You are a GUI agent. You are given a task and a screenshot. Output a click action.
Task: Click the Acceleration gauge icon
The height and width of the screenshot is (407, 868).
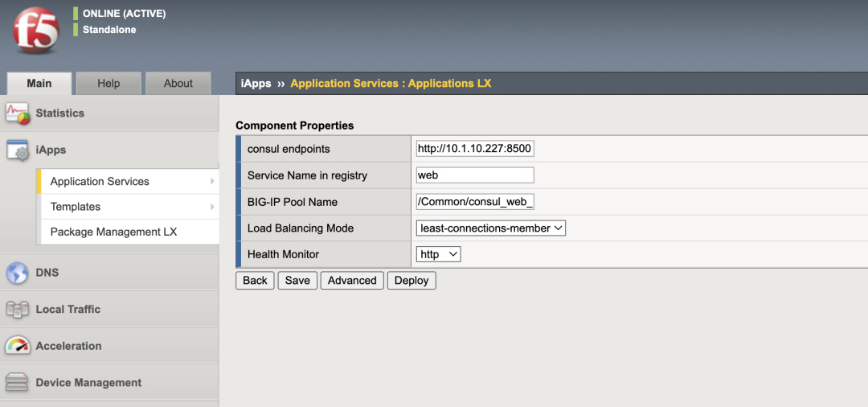17,346
